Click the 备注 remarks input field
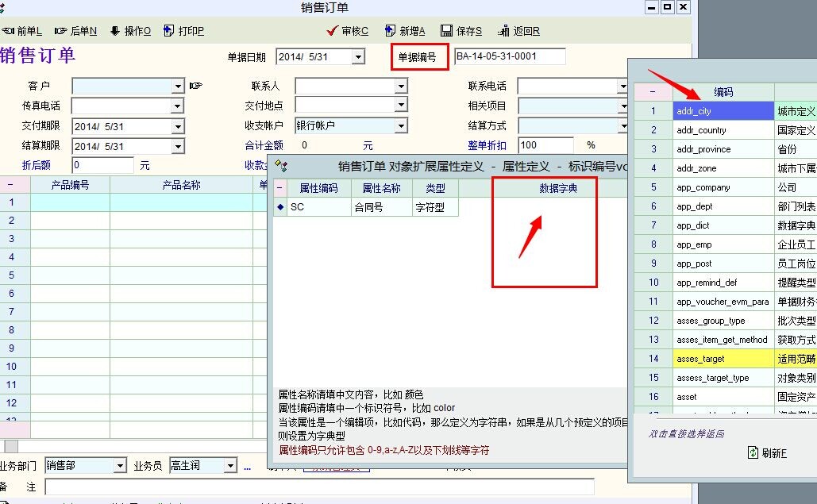 (319, 487)
